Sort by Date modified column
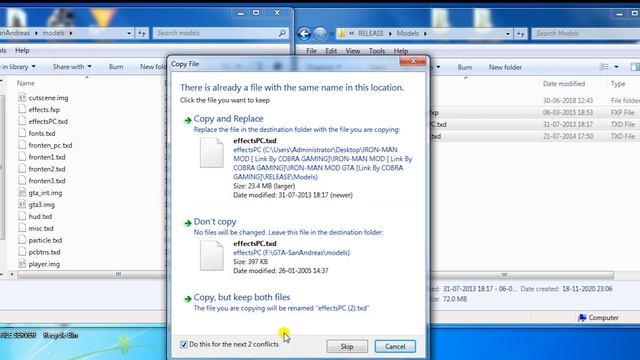The image size is (640, 360). (x=564, y=84)
